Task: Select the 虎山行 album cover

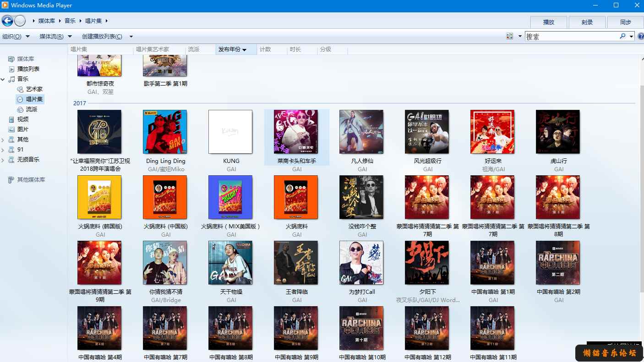Action: coord(558,132)
